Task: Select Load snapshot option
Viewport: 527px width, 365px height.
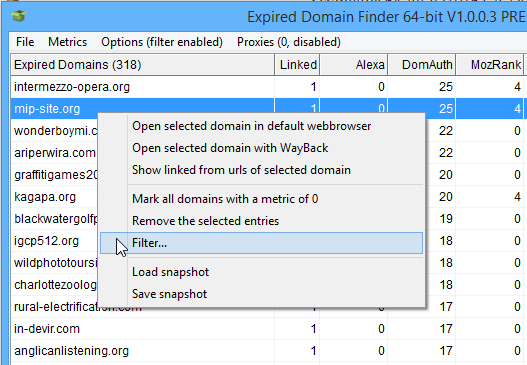Action: (261, 272)
